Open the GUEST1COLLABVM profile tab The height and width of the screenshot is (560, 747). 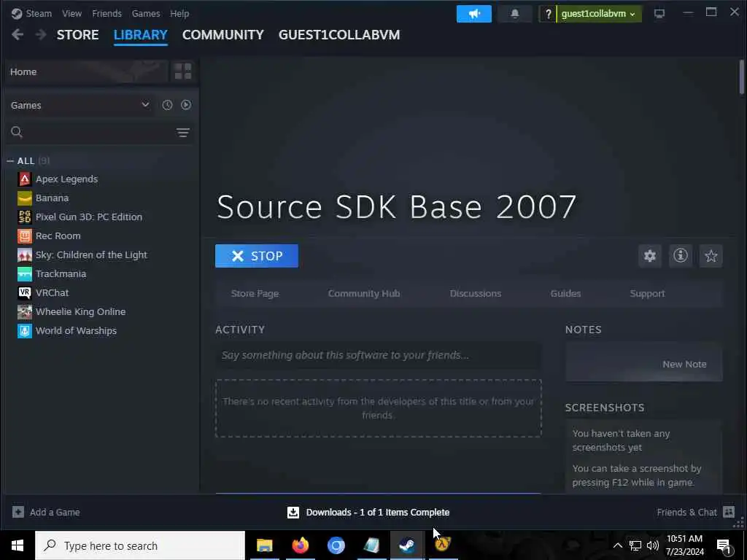339,35
